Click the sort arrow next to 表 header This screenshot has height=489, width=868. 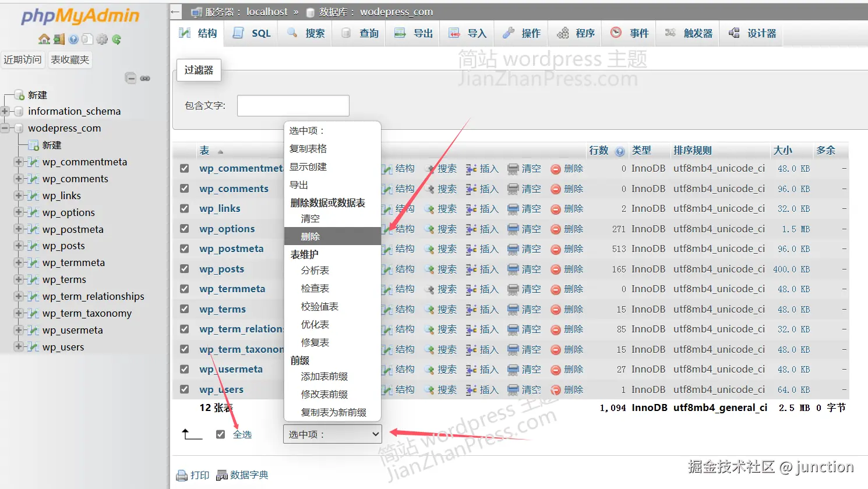pyautogui.click(x=220, y=152)
